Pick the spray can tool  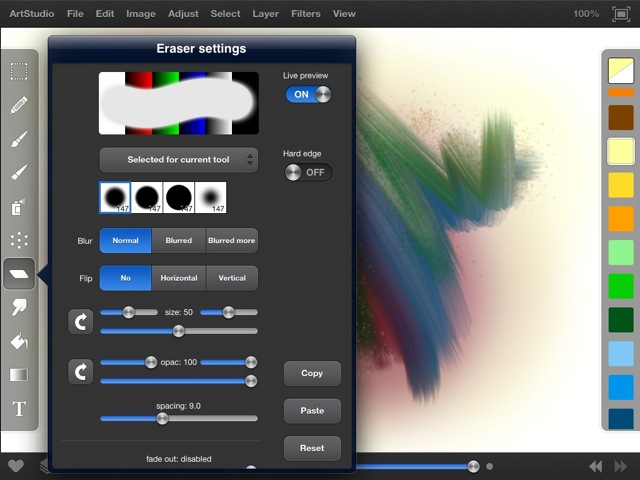pyautogui.click(x=19, y=206)
